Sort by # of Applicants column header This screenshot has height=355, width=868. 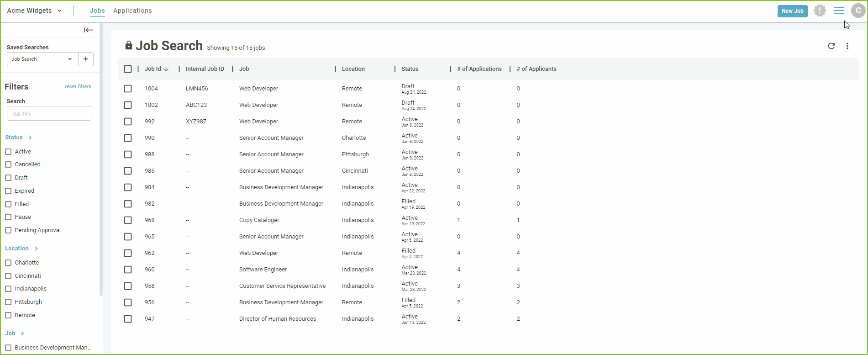[537, 69]
